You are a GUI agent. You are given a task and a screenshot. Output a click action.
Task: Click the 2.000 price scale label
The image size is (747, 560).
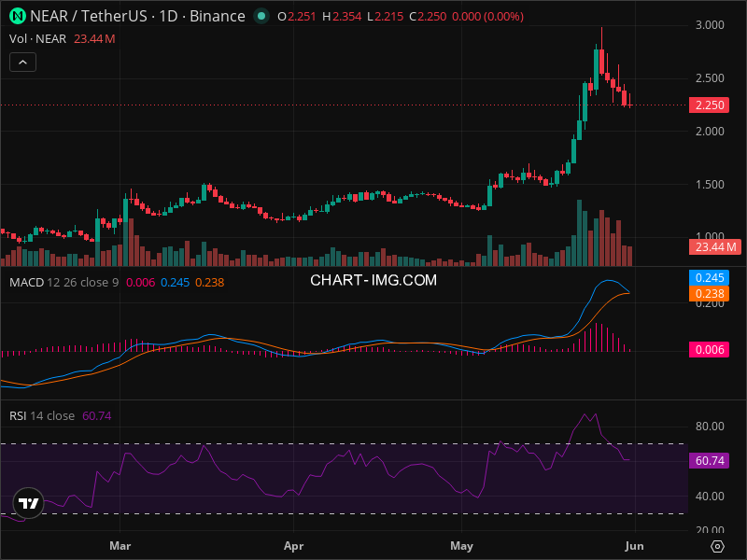[x=710, y=131]
